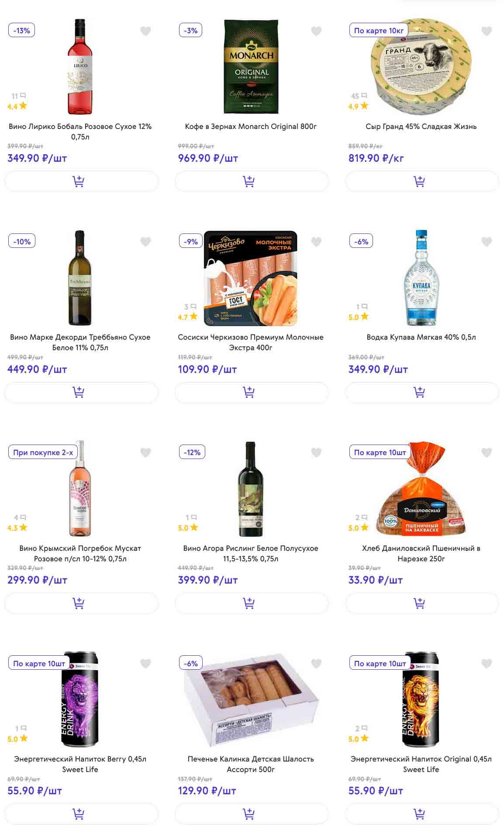Click the -13% discount badge
This screenshot has width=504, height=838.
(x=22, y=31)
